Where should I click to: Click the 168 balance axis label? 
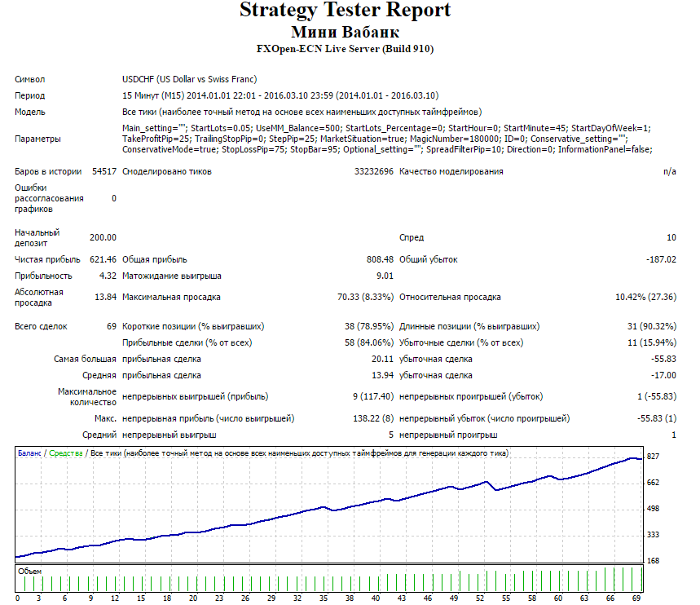point(653,561)
